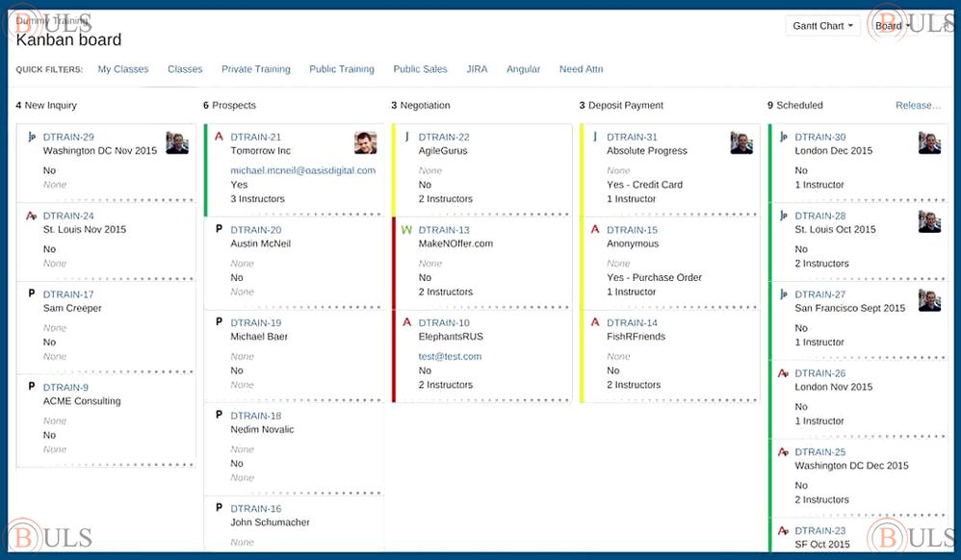
Task: Toggle the My Classes quick filter
Action: (x=123, y=69)
